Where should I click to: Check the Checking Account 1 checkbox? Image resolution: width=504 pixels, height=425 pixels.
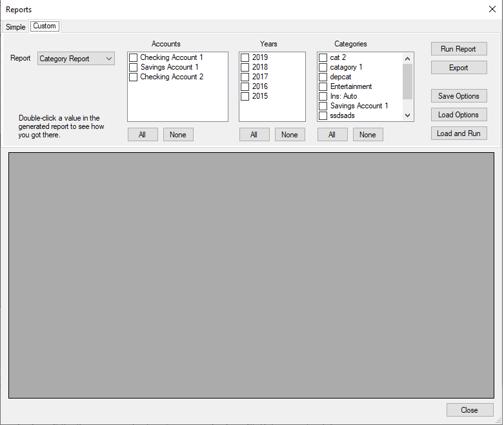tap(134, 58)
